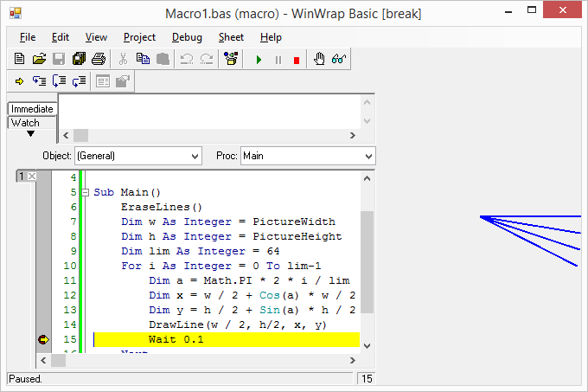Click the Cut scissors icon
This screenshot has height=392, width=588.
[x=123, y=59]
